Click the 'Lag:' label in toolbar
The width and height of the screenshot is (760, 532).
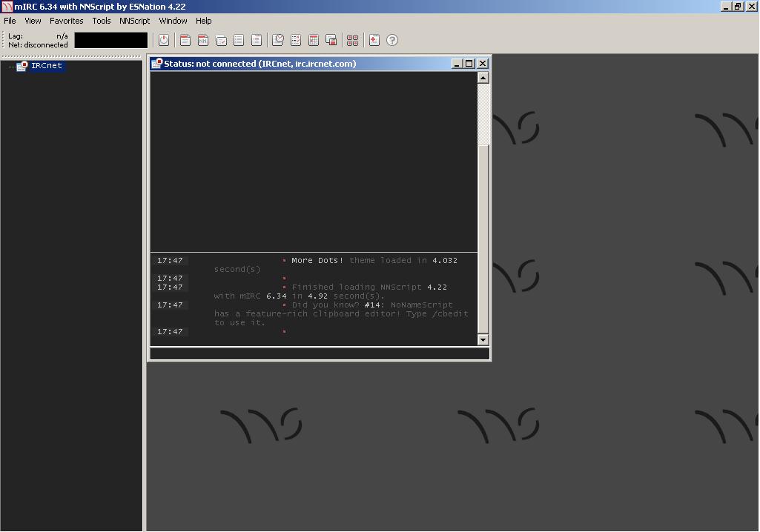[x=16, y=36]
